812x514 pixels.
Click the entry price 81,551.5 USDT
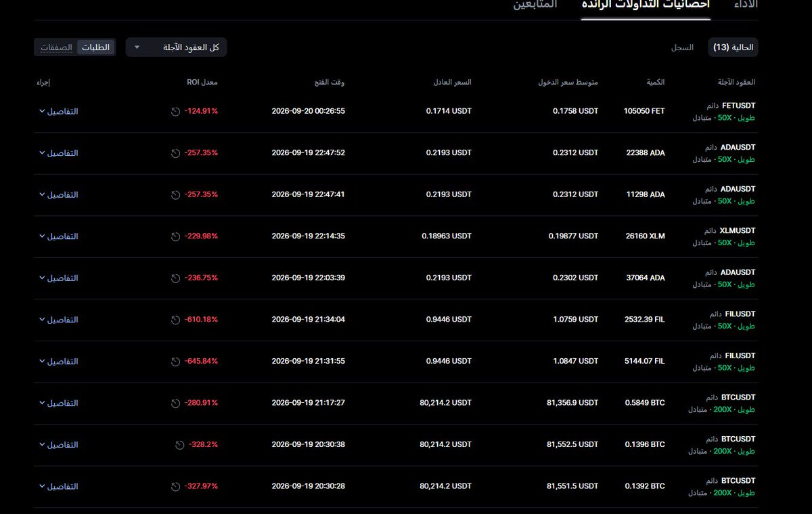[572, 486]
